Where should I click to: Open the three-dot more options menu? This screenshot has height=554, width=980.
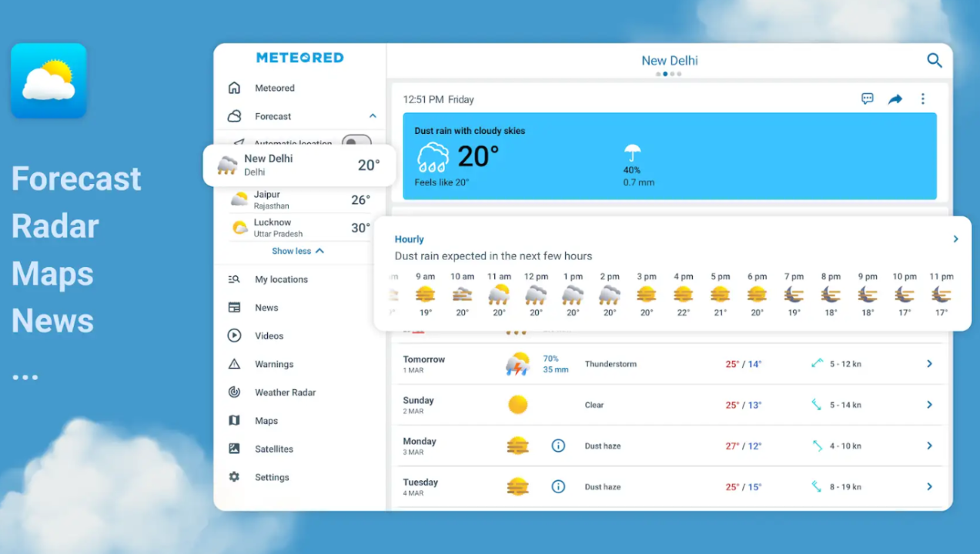pyautogui.click(x=922, y=98)
